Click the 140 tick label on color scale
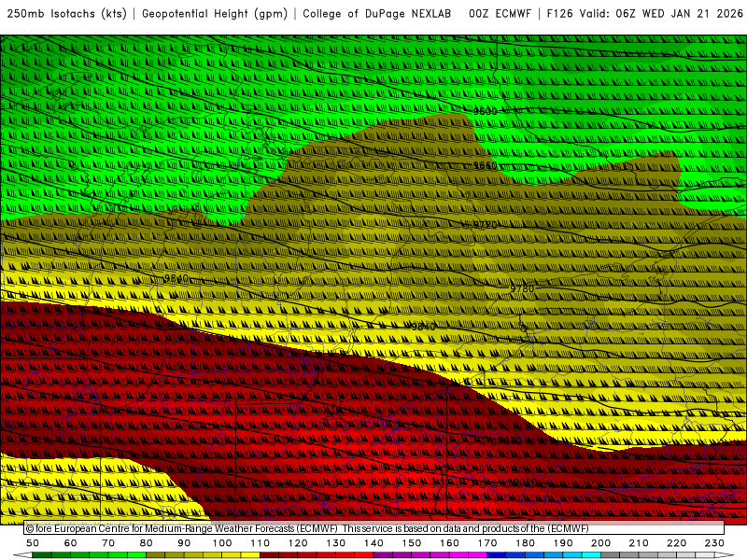This screenshot has width=747, height=560. click(x=373, y=543)
